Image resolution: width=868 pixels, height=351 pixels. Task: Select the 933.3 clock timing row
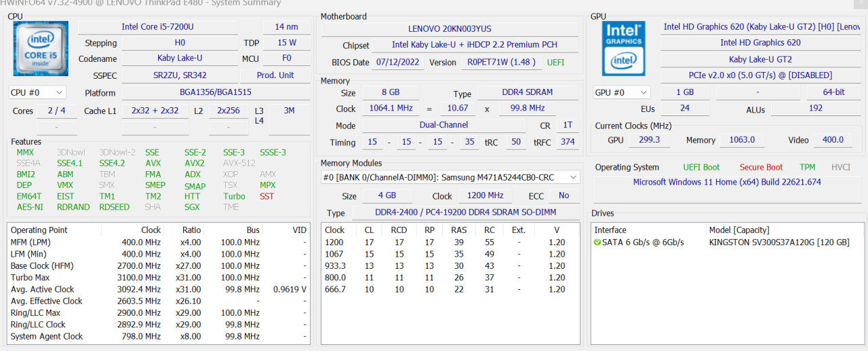click(450, 265)
